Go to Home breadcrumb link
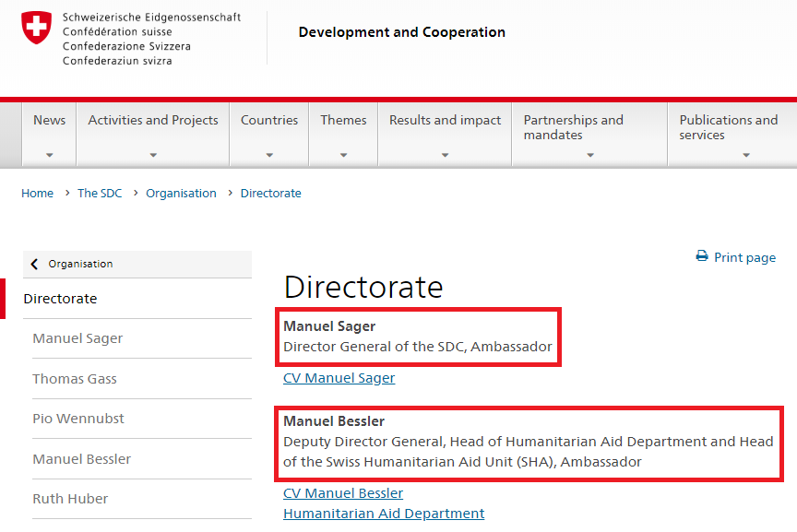 click(x=37, y=193)
